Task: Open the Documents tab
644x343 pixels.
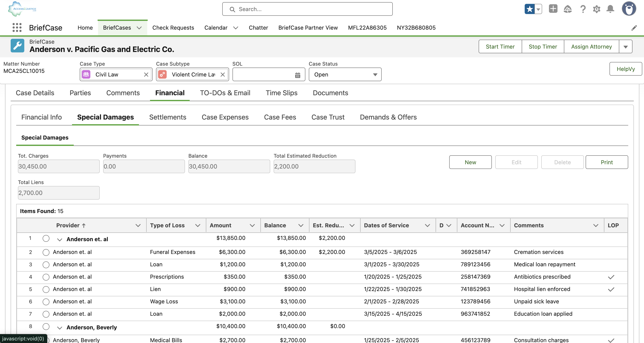Action: click(330, 93)
